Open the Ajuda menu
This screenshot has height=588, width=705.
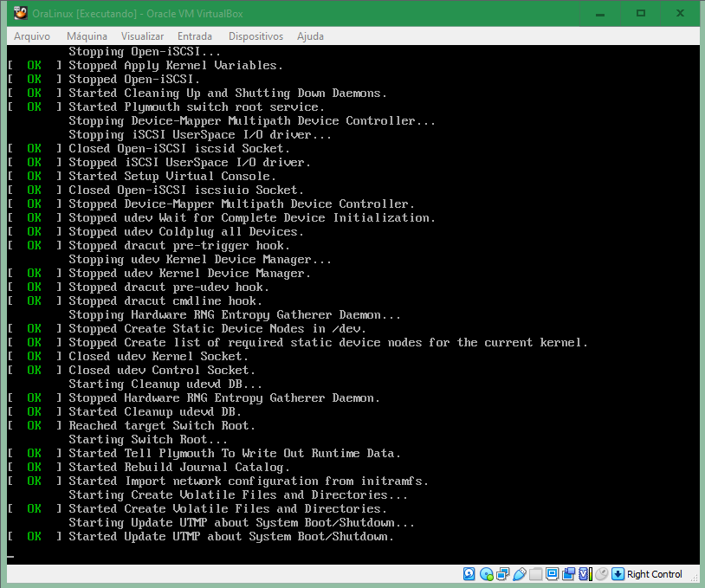coord(310,36)
